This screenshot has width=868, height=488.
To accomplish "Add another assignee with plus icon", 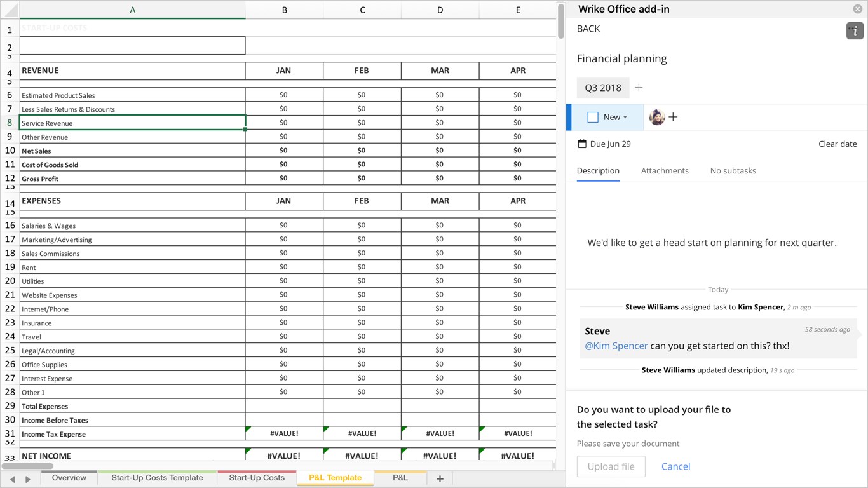I will pos(673,117).
